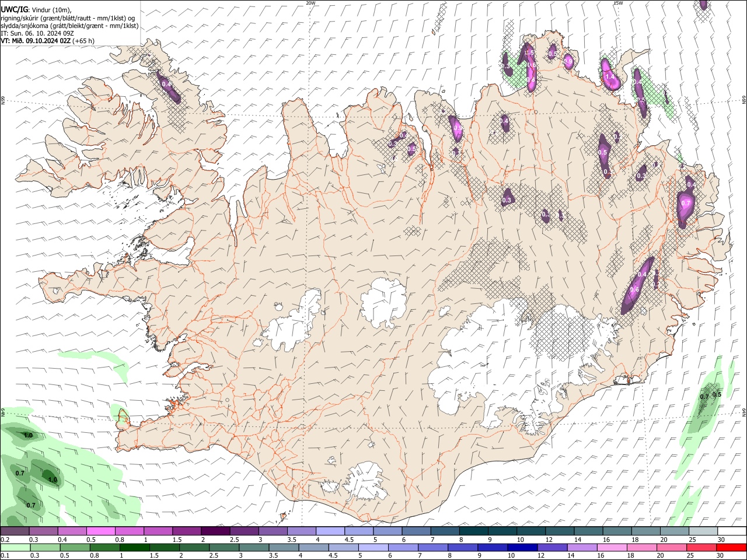The width and height of the screenshot is (747, 560).
Task: Click the 20W longitude label
Action: (310, 3)
